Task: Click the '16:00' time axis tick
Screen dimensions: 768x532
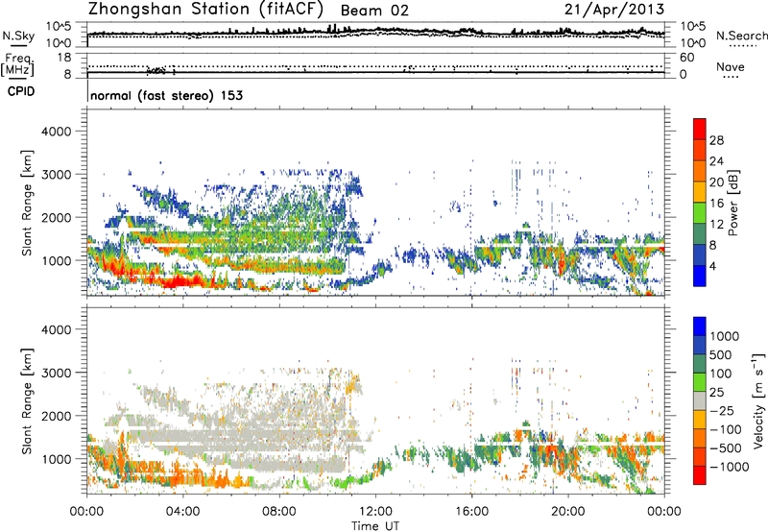Action: pyautogui.click(x=471, y=512)
